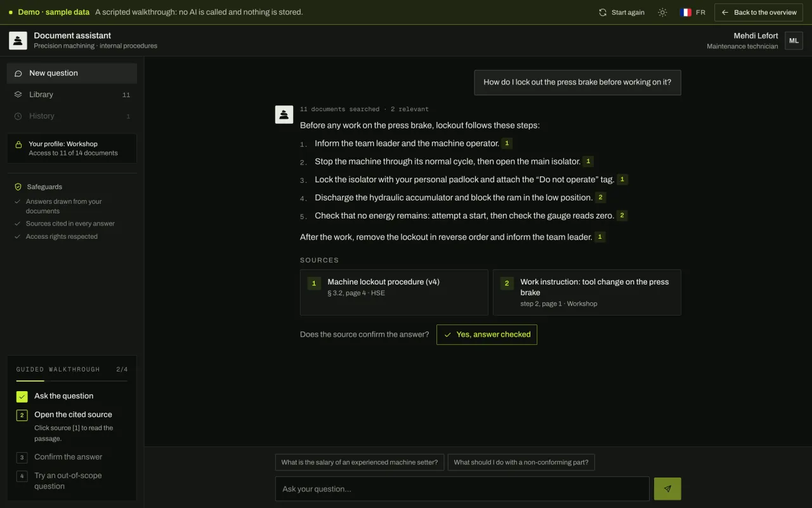Click the Document assistant logo icon
The image size is (812, 508).
(x=18, y=41)
